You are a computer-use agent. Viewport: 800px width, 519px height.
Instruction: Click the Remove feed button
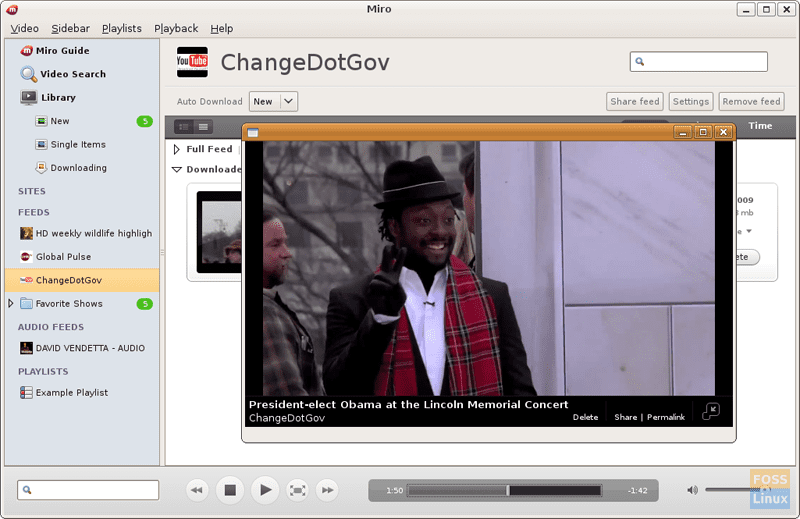(x=751, y=102)
